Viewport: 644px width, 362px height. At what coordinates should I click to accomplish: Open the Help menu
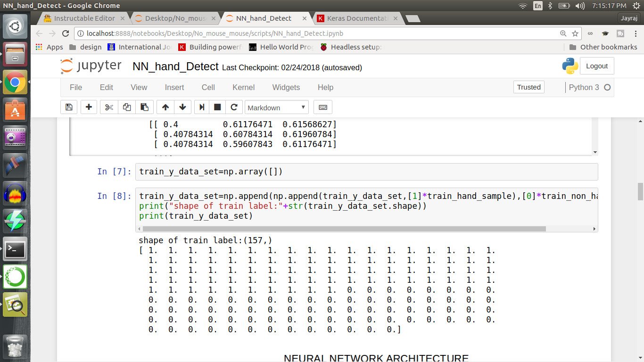326,87
